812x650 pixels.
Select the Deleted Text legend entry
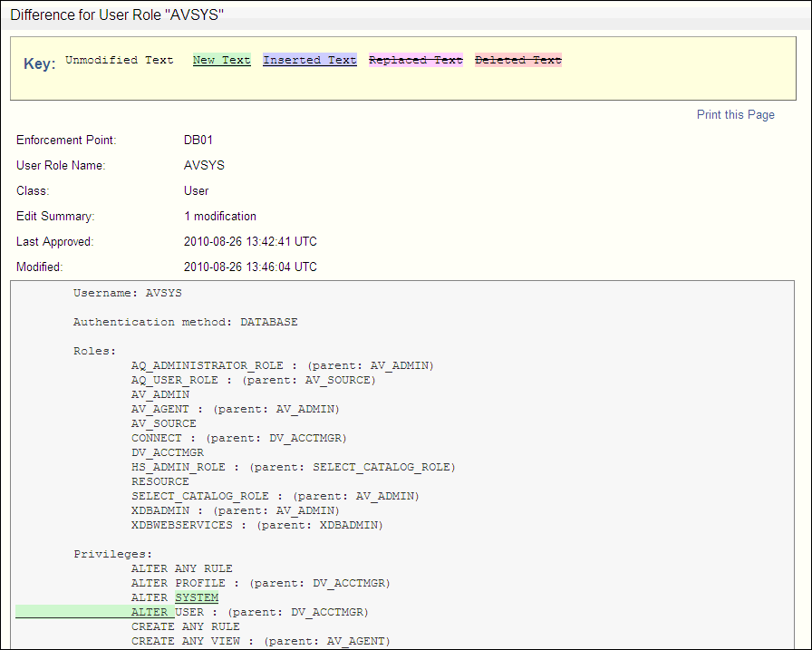(x=517, y=60)
